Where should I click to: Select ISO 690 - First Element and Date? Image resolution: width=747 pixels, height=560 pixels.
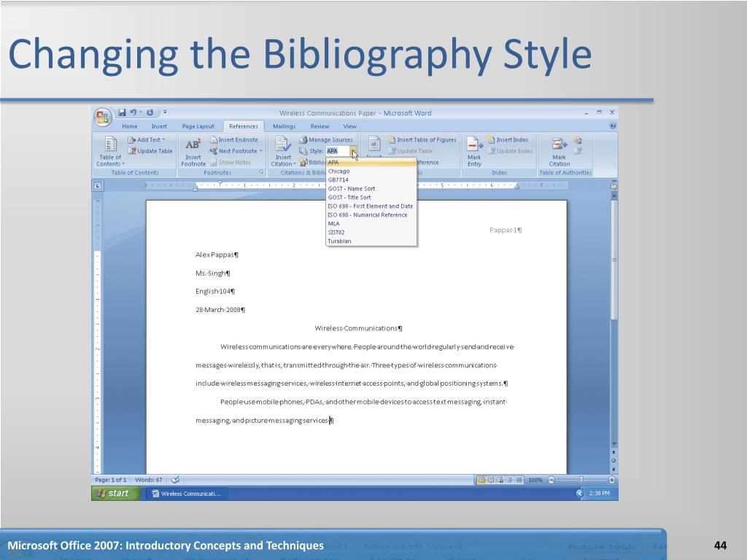(371, 206)
